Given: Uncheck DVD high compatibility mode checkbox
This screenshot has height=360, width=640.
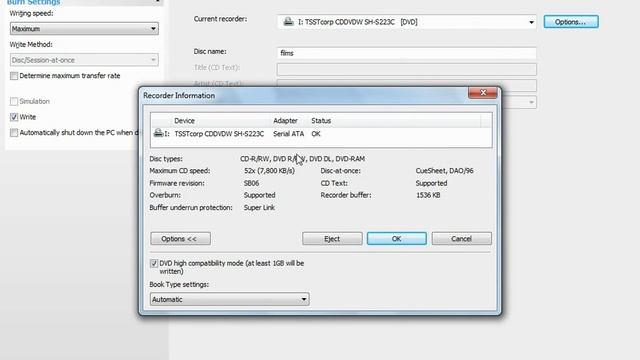Looking at the screenshot, I should [154, 264].
